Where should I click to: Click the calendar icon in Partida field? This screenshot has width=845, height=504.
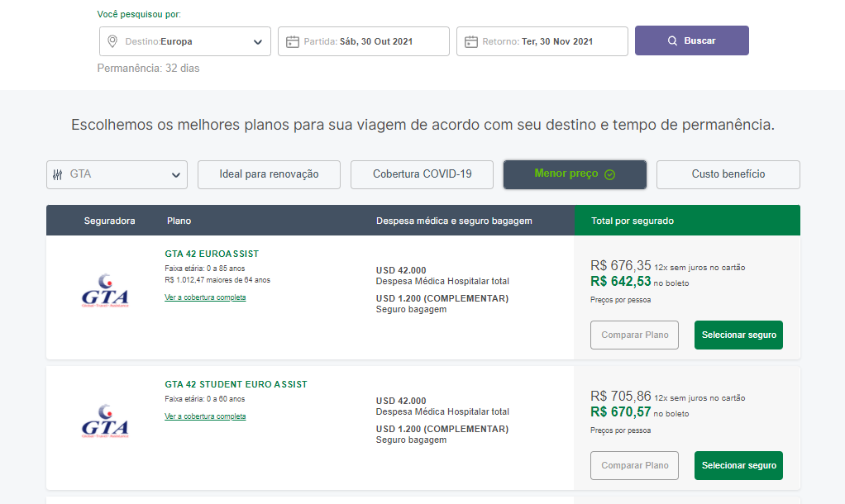pos(292,41)
